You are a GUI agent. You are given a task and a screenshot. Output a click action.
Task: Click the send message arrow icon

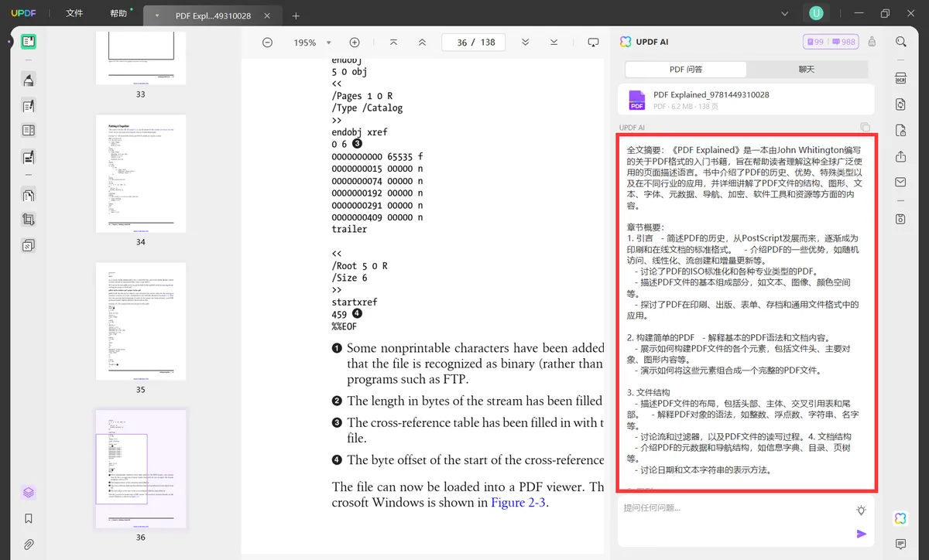tap(861, 534)
